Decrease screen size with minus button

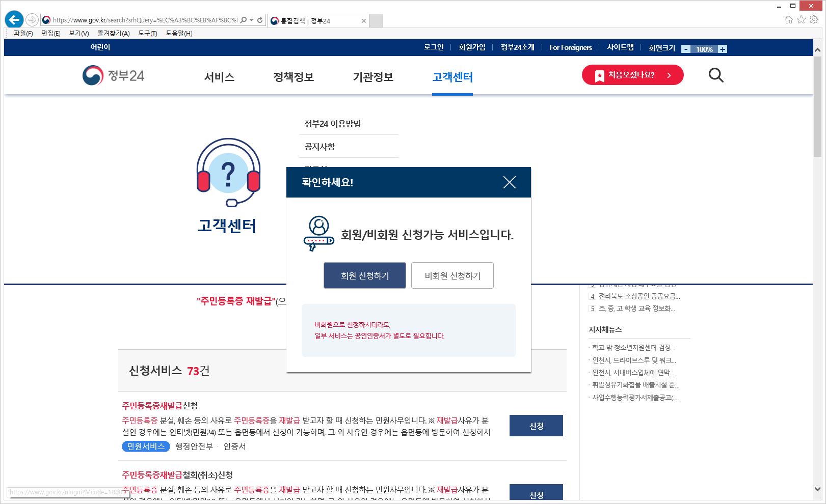(x=686, y=49)
